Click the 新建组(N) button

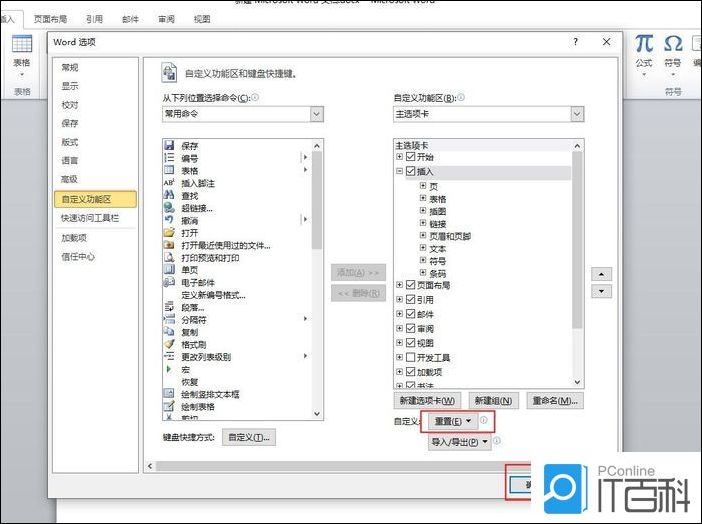tap(493, 401)
